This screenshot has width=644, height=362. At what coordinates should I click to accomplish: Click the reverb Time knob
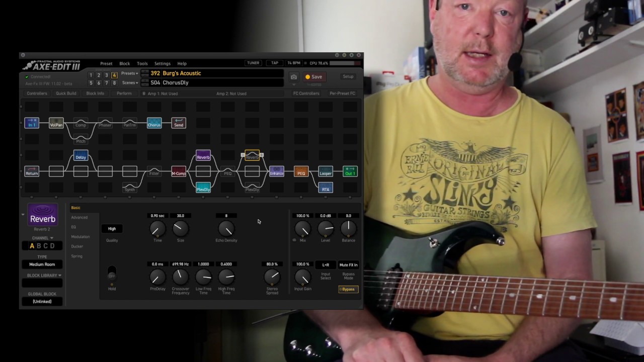coord(157,229)
